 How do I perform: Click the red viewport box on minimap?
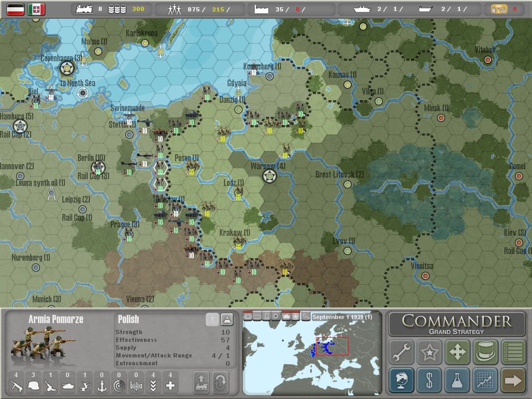332,346
